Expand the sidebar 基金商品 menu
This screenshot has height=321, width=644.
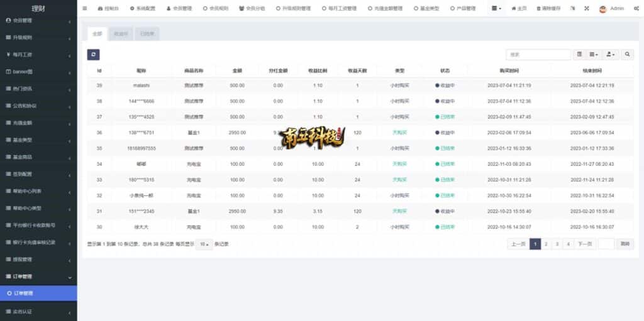38,157
